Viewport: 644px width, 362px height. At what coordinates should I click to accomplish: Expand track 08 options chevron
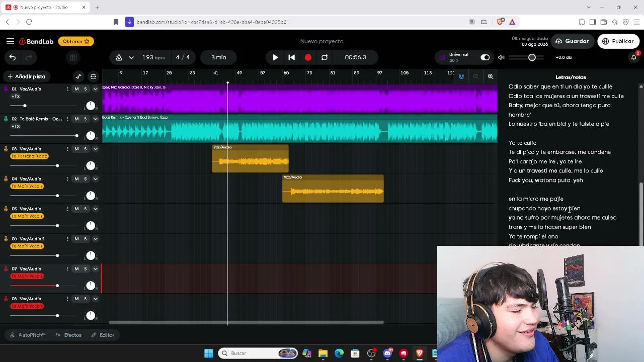pos(95,299)
